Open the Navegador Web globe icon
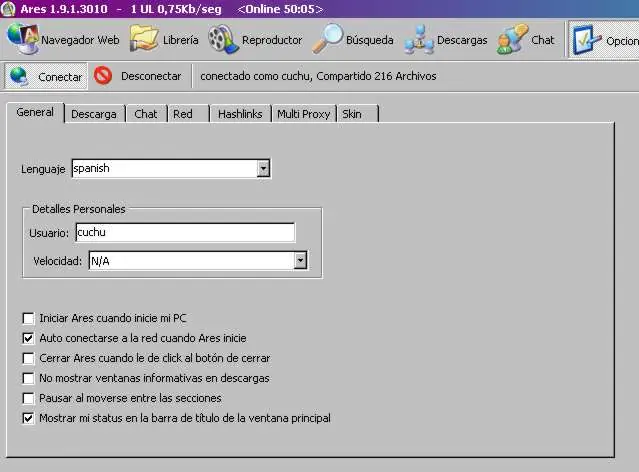This screenshot has height=472, width=639. 22,39
